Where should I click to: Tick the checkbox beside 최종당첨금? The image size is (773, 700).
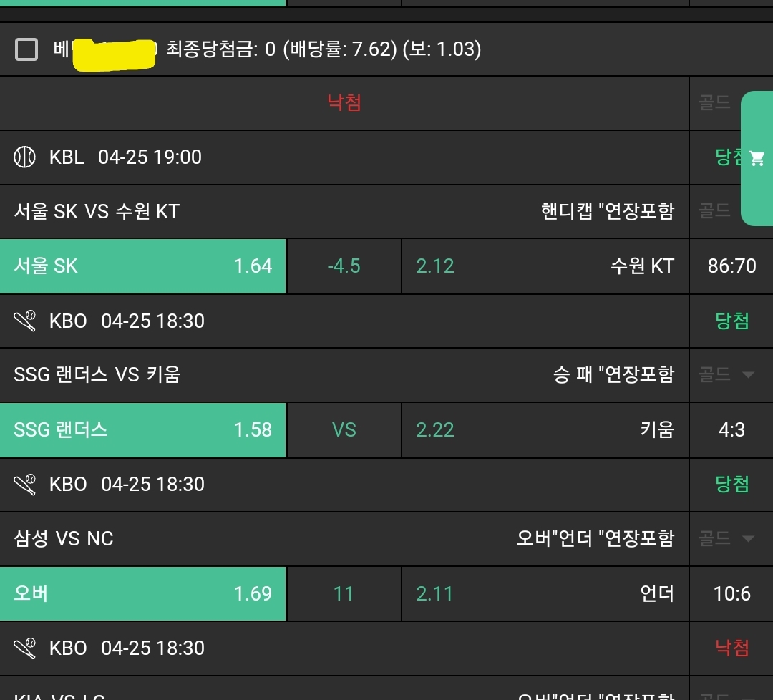pyautogui.click(x=26, y=49)
